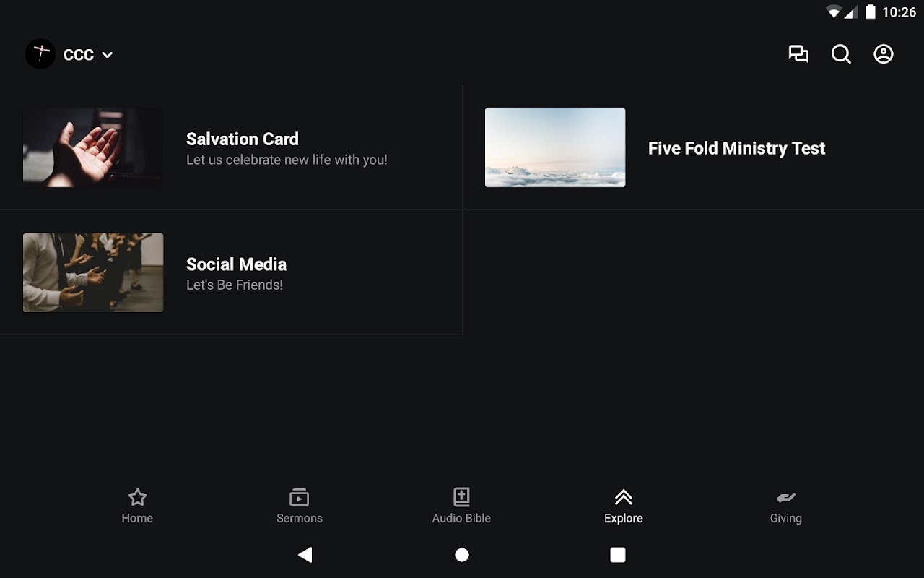
Task: Expand the CCC dropdown chevron
Action: (x=107, y=55)
